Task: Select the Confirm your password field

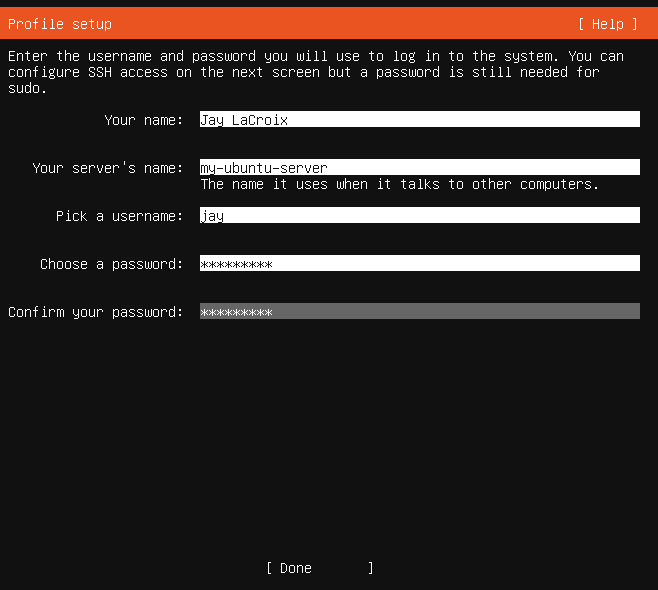Action: 419,312
